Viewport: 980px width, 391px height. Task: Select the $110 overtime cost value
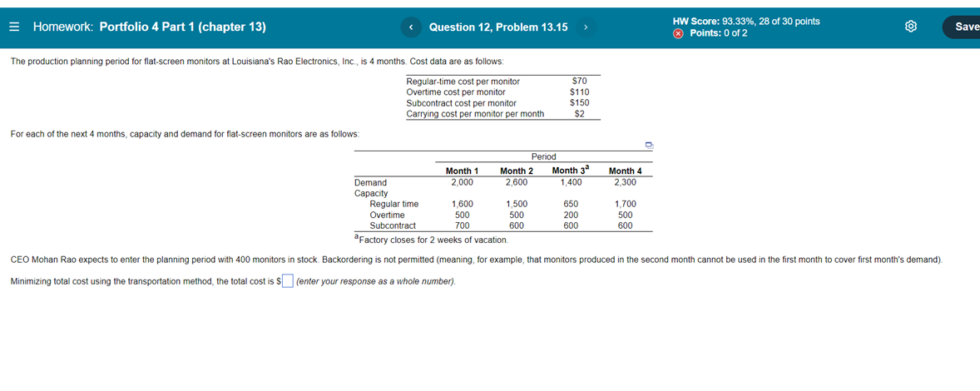579,92
